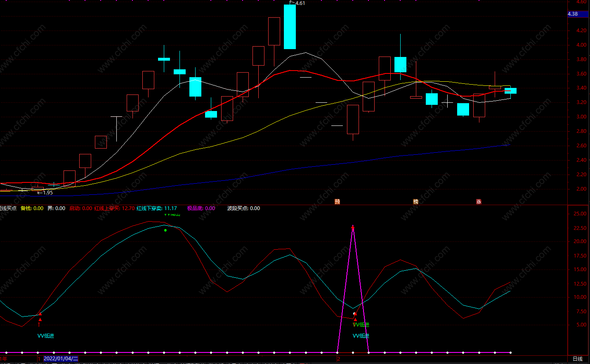Click the cyan VV低进 label on left
The image size is (590, 364).
click(x=46, y=336)
